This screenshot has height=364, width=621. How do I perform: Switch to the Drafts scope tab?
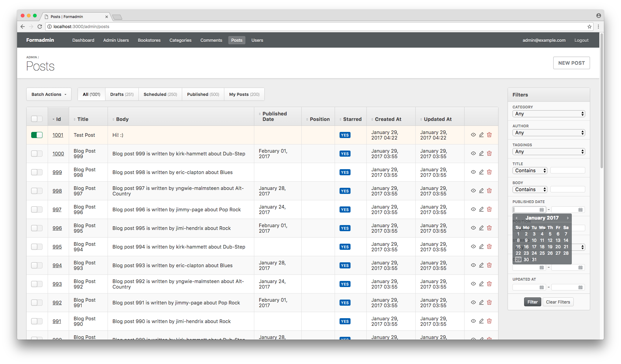pyautogui.click(x=122, y=94)
